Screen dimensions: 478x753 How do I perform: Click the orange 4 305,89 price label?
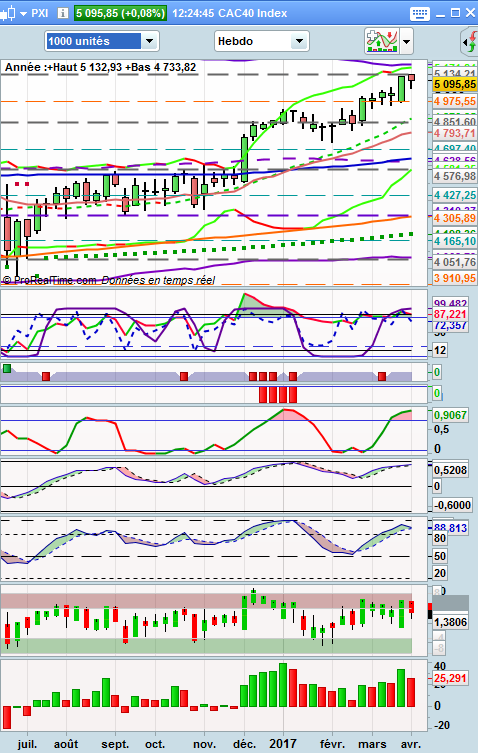[454, 218]
